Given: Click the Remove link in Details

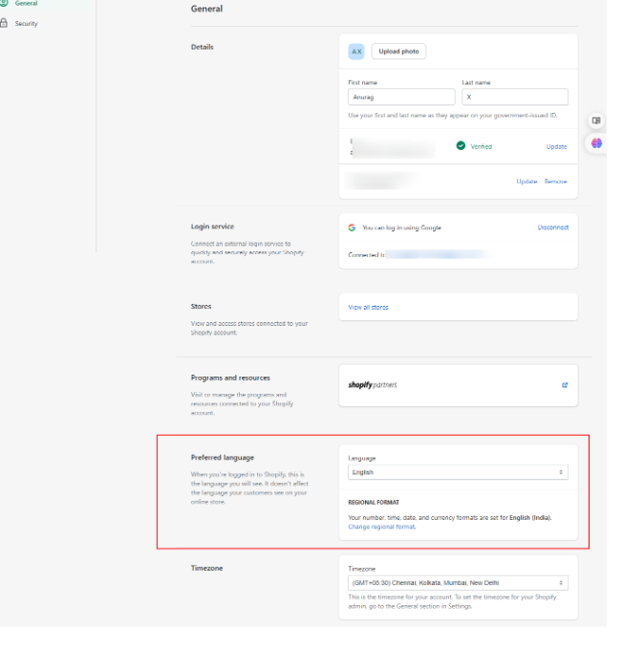Looking at the screenshot, I should click(555, 182).
